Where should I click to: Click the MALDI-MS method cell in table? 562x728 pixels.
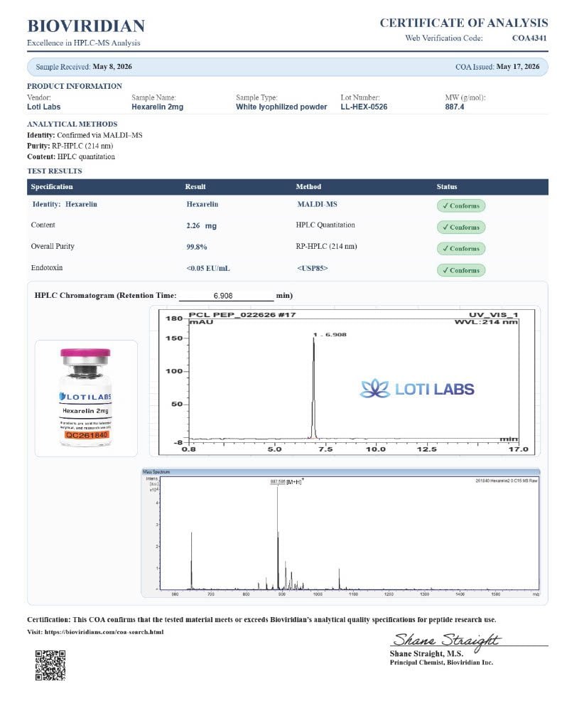(318, 204)
